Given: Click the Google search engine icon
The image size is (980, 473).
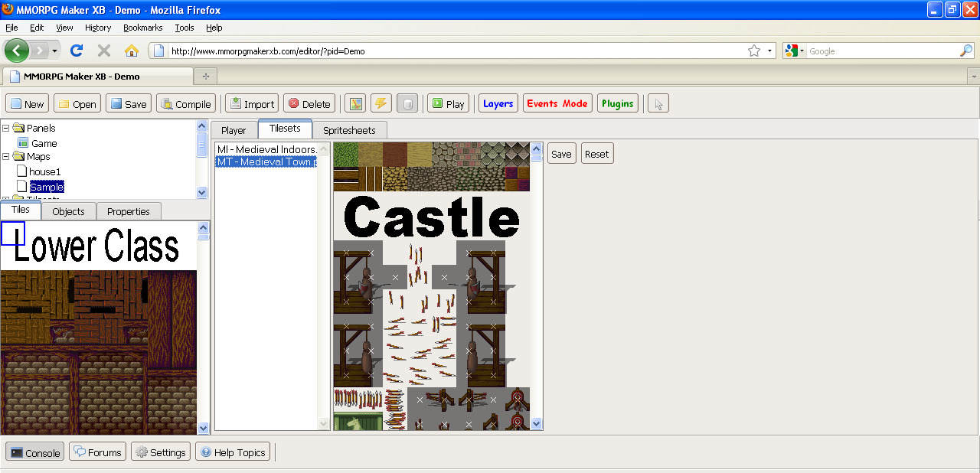Looking at the screenshot, I should pos(791,51).
